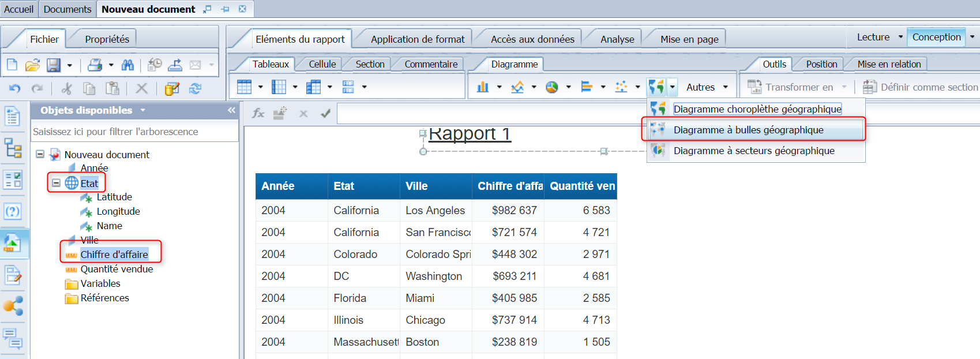Click the tree filter text field

(134, 132)
